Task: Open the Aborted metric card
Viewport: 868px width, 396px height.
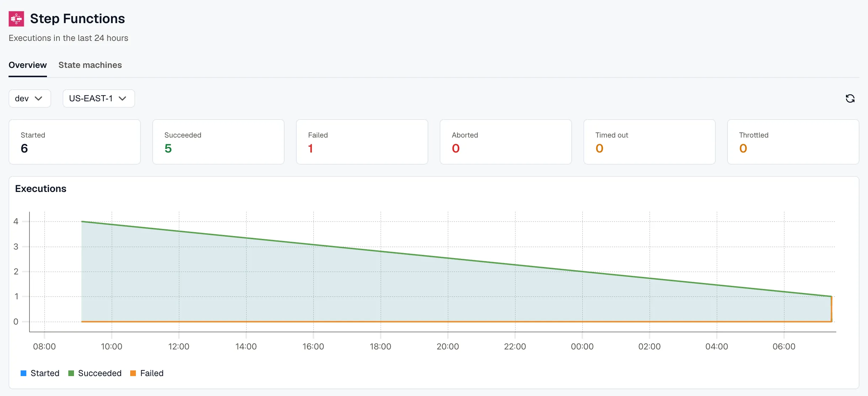Action: tap(506, 142)
